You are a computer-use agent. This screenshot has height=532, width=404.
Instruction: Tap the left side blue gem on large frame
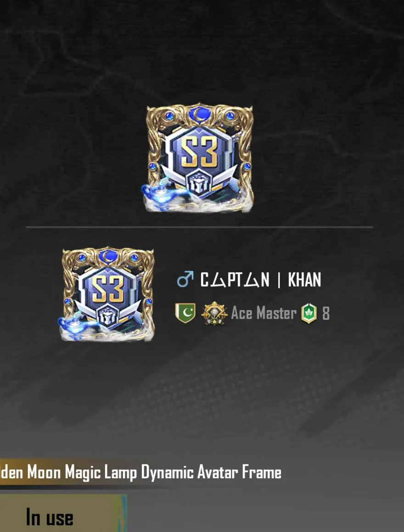(x=152, y=166)
